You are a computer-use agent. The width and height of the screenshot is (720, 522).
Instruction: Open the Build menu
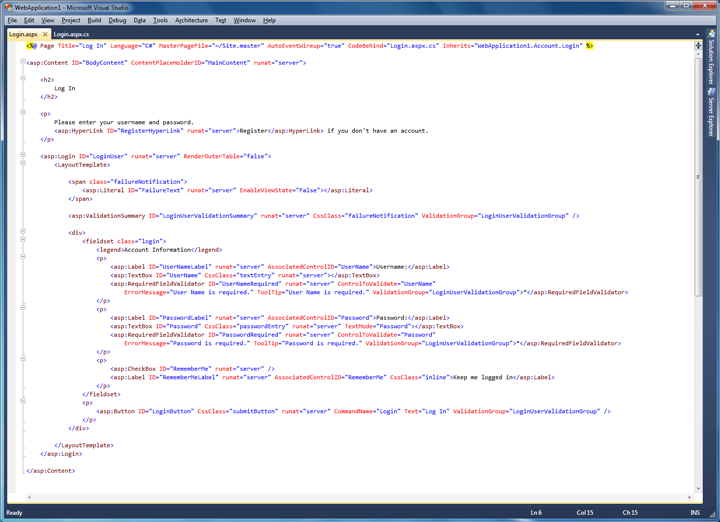94,20
